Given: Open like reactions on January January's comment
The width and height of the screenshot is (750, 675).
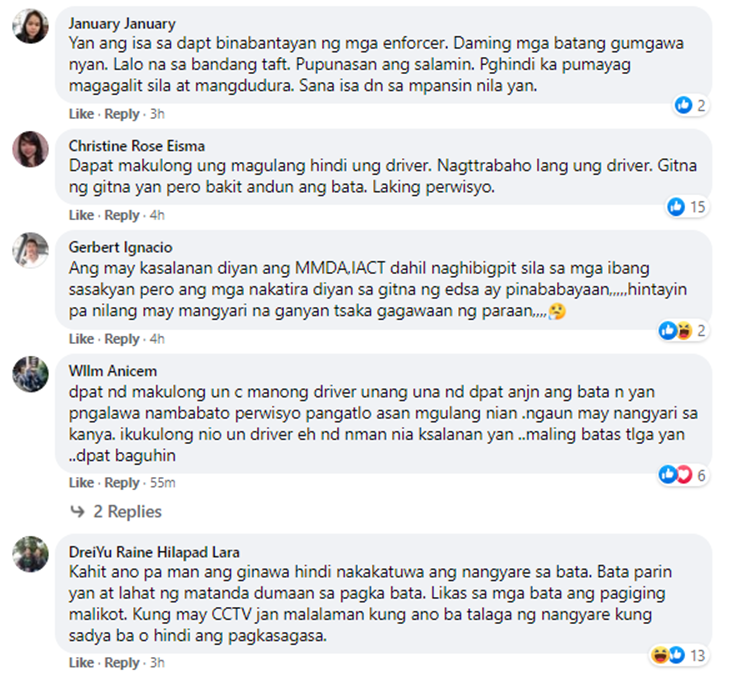Looking at the screenshot, I should [x=690, y=105].
